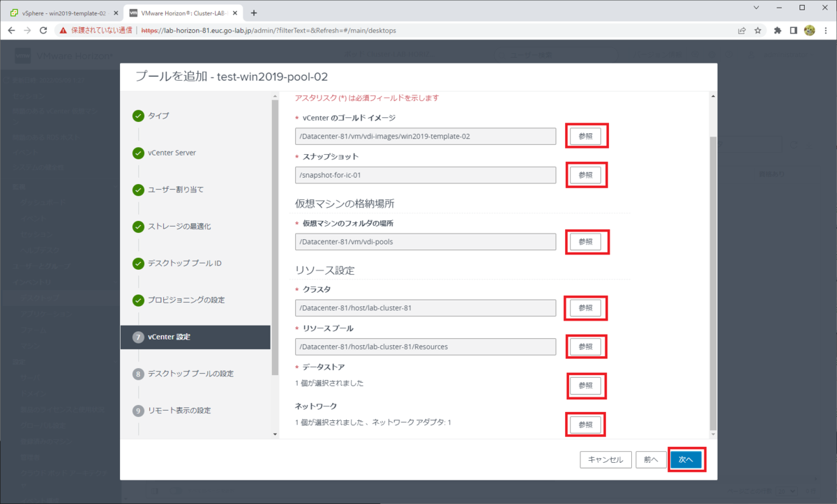The width and height of the screenshot is (837, 504).
Task: Click Browse (参照) for Network
Action: [585, 425]
